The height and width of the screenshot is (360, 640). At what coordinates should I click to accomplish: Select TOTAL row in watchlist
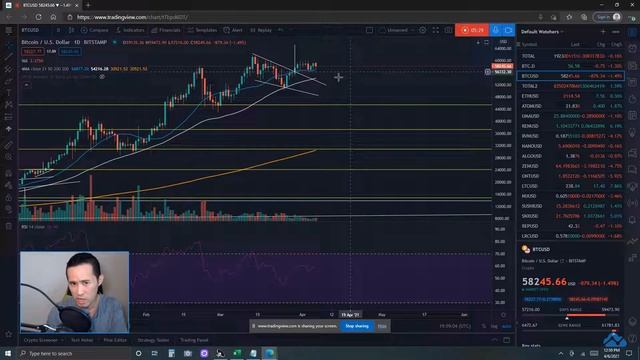pos(571,56)
